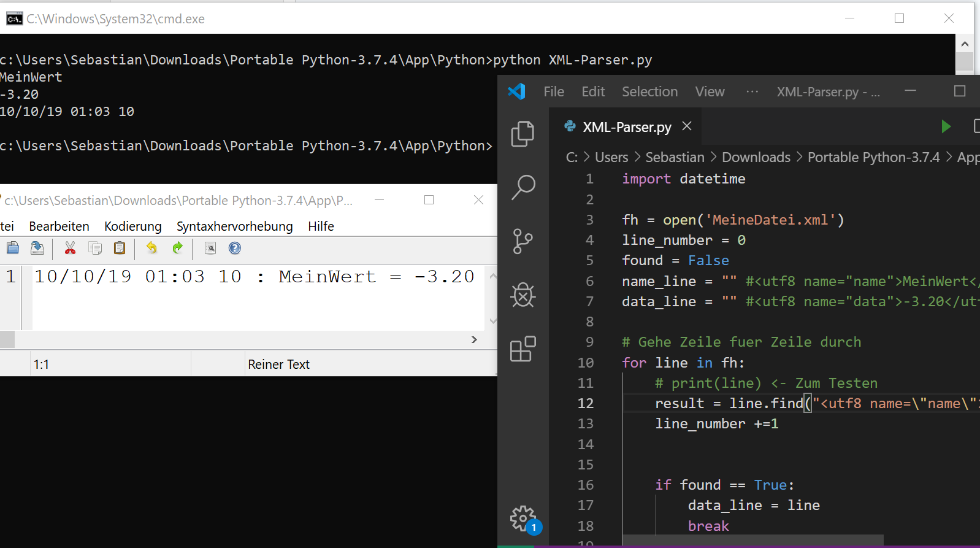
Task: Open the Extensions view in VS Code
Action: pos(523,349)
